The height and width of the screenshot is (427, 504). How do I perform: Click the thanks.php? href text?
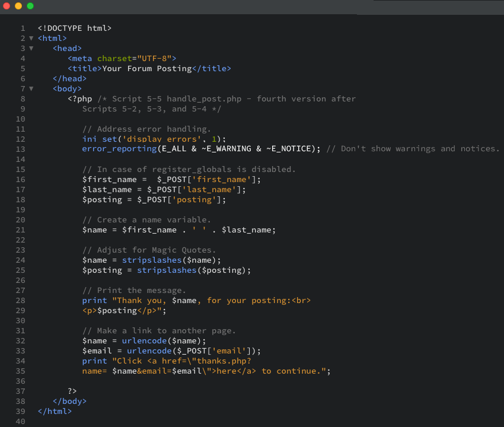(224, 361)
